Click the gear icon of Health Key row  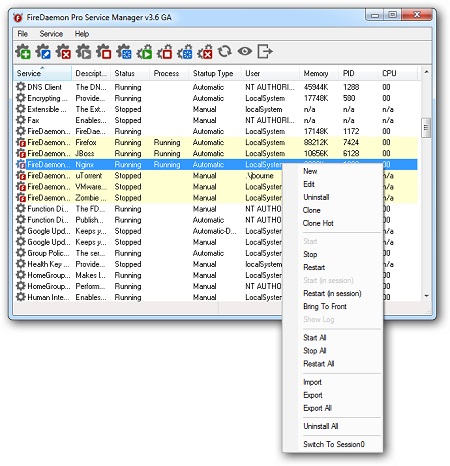(21, 264)
